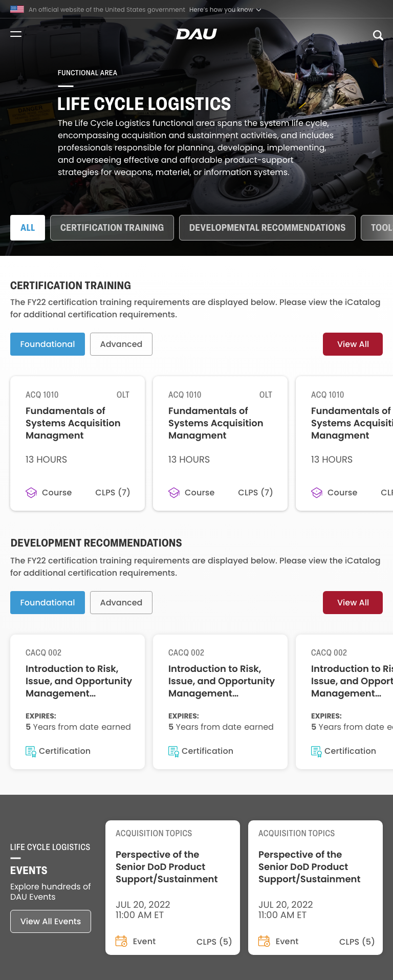Select Advanced under Development Recommendations
Screen dimensions: 393x980
point(121,602)
